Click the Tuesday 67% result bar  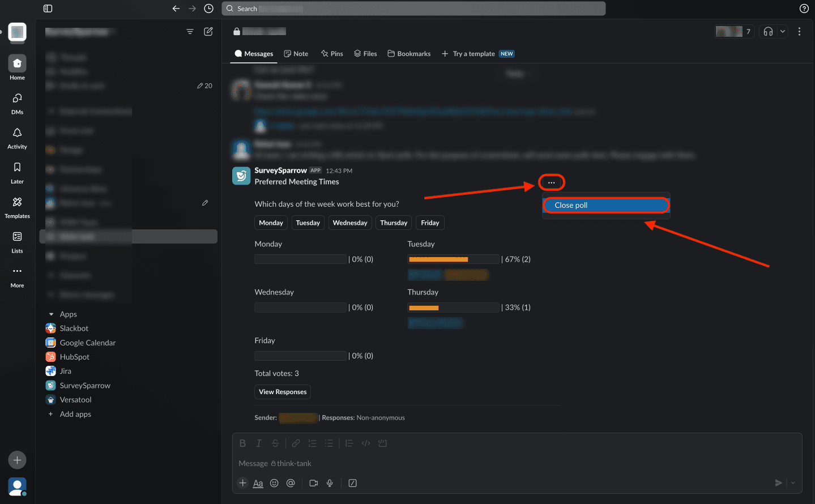[x=453, y=259]
